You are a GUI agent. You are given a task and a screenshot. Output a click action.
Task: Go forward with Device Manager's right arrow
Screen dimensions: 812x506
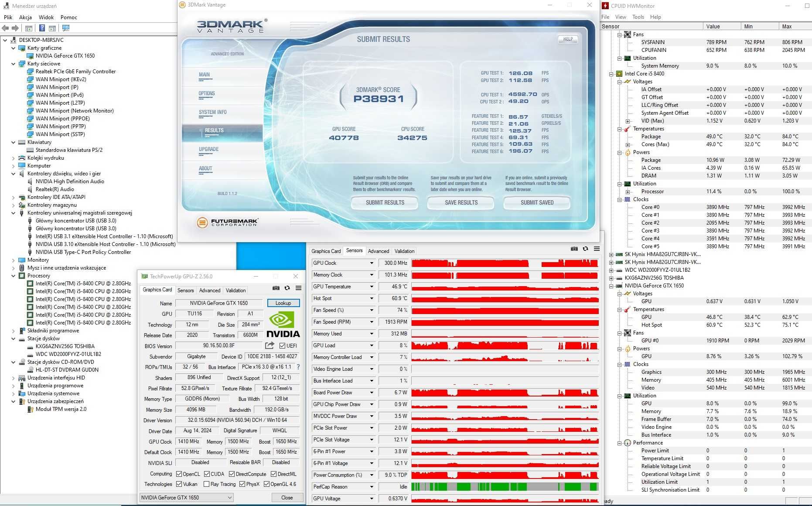15,28
